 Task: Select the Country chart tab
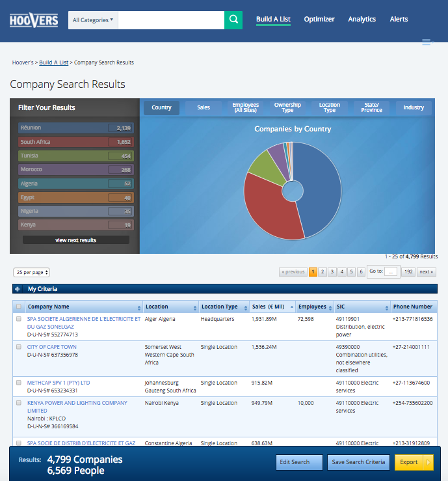point(161,107)
